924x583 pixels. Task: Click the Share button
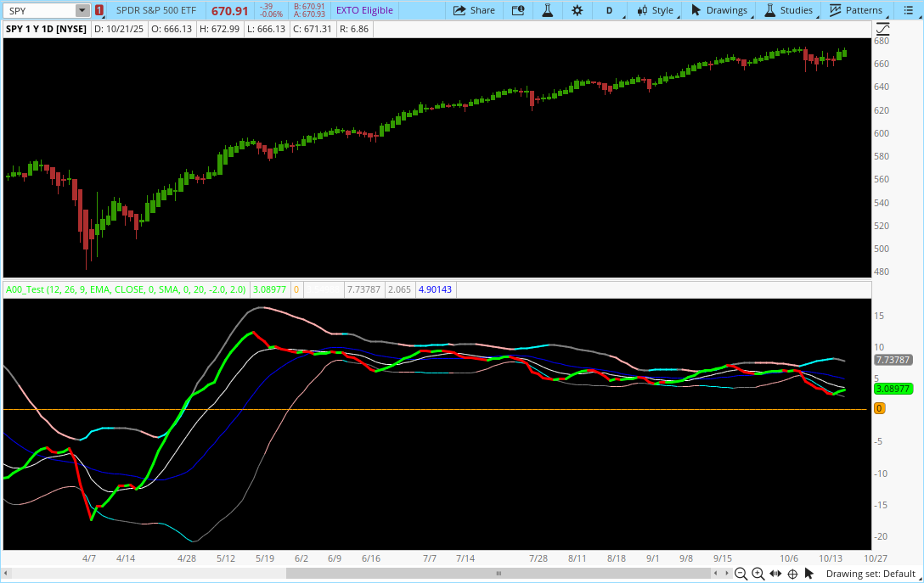tap(474, 10)
